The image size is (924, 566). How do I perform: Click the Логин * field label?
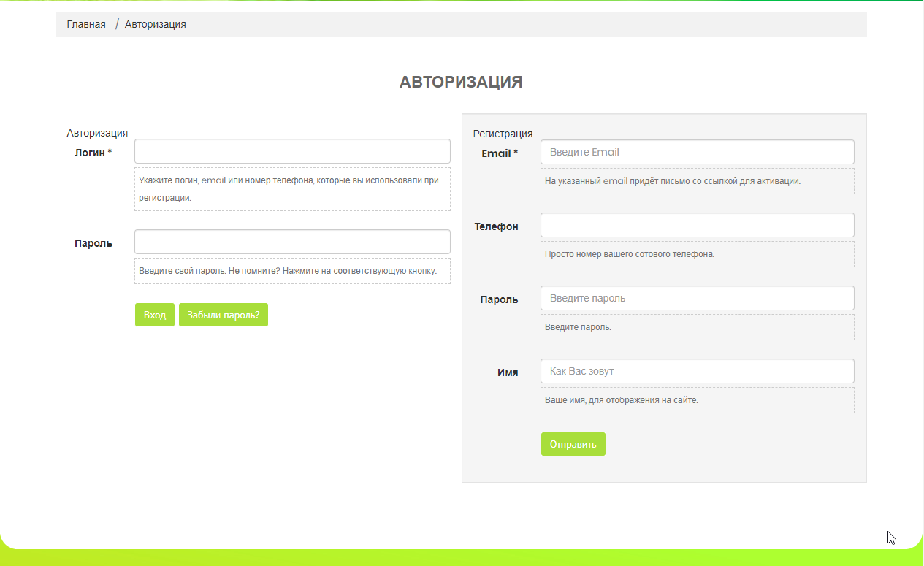coord(93,153)
